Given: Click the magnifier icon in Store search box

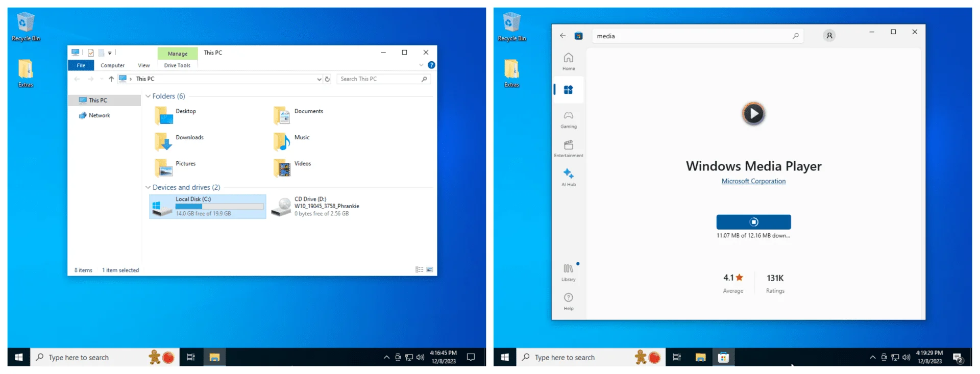Looking at the screenshot, I should coord(795,36).
